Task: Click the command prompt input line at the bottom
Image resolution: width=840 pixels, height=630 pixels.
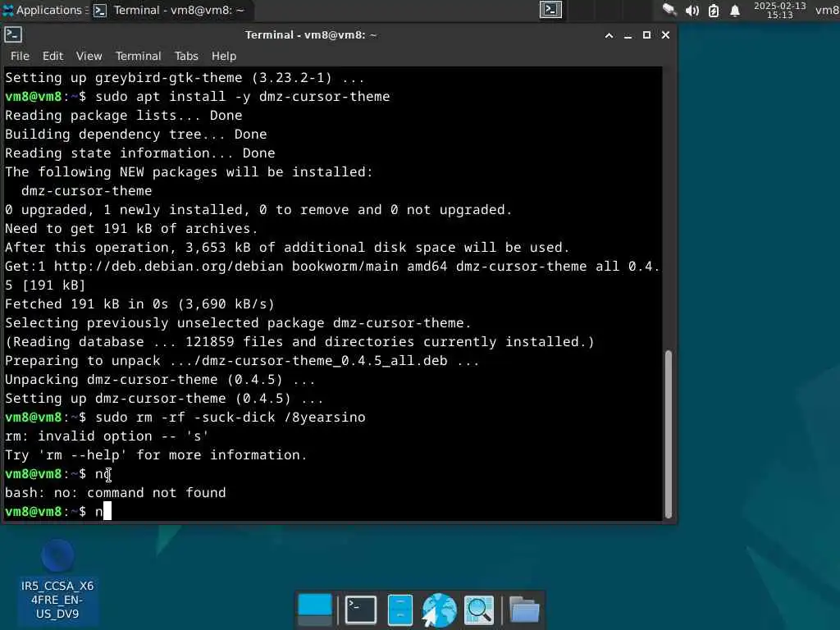Action: [x=332, y=512]
